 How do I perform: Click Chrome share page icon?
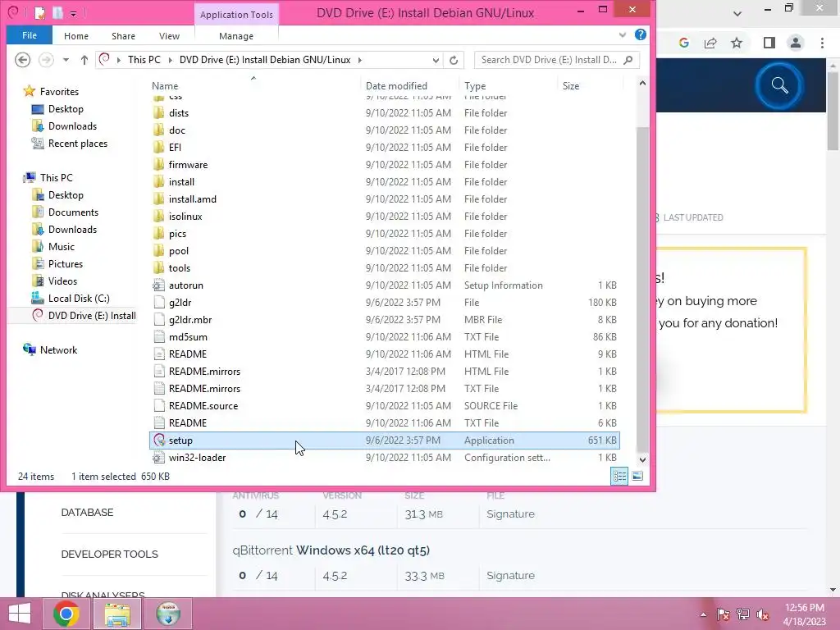[710, 43]
